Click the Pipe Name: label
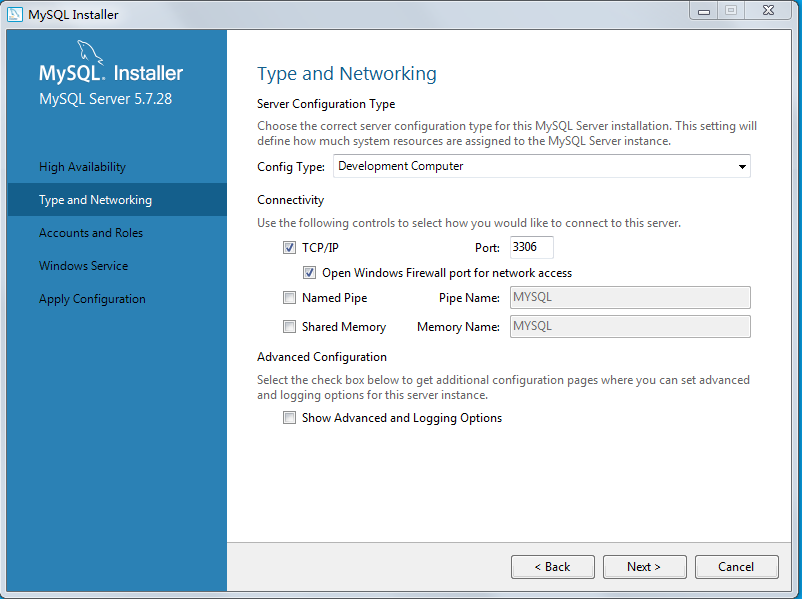Screen dimensions: 802x599 (469, 298)
